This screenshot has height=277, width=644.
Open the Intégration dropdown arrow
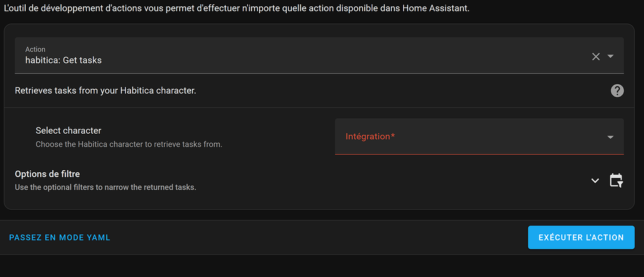coord(610,137)
